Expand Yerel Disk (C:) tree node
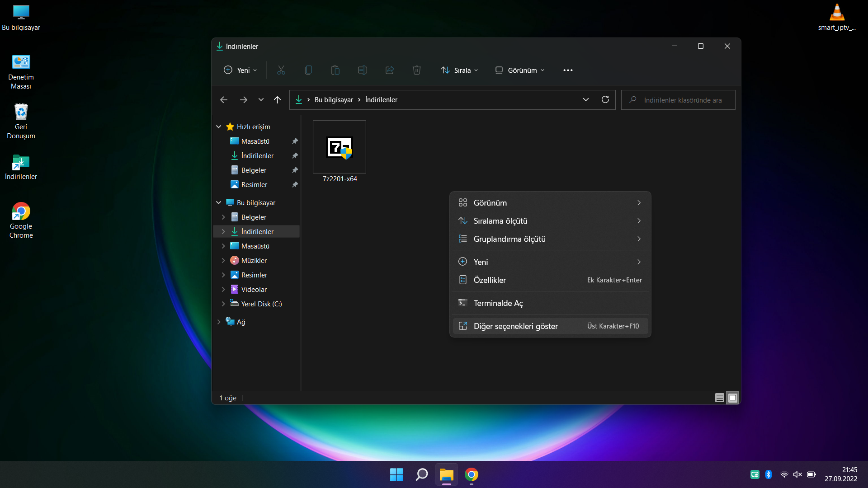Viewport: 868px width, 488px height. pos(223,304)
